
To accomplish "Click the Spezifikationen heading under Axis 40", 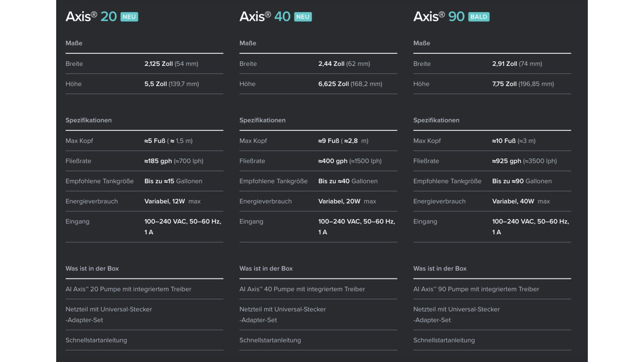I will pos(262,120).
